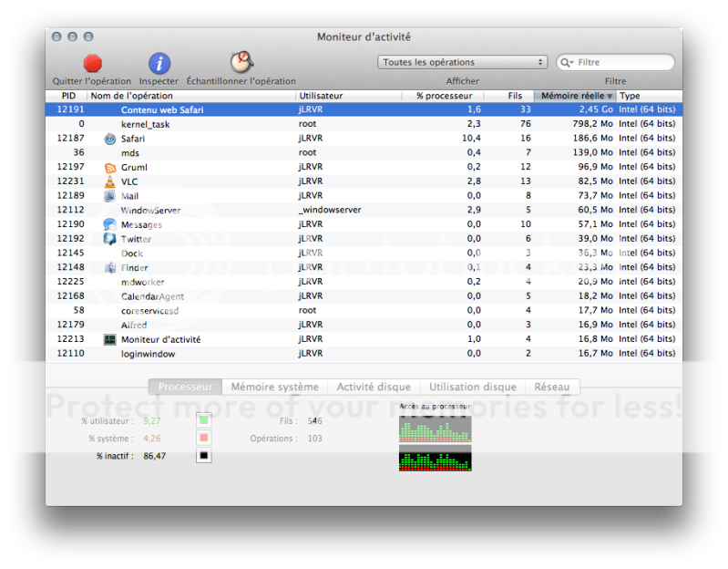The image size is (728, 569).
Task: Click the black % inactif color swatch
Action: [x=204, y=456]
